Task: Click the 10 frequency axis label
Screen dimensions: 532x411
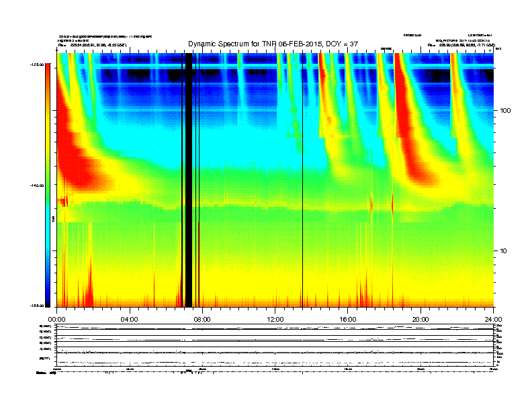Action: click(x=503, y=251)
